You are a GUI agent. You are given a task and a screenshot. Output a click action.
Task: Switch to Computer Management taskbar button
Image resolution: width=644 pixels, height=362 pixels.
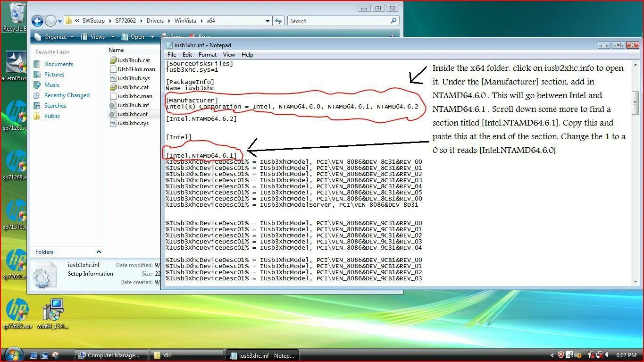[111, 355]
